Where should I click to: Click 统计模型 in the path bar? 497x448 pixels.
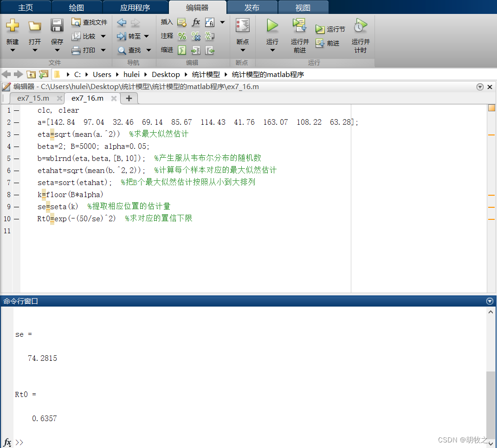(x=206, y=75)
